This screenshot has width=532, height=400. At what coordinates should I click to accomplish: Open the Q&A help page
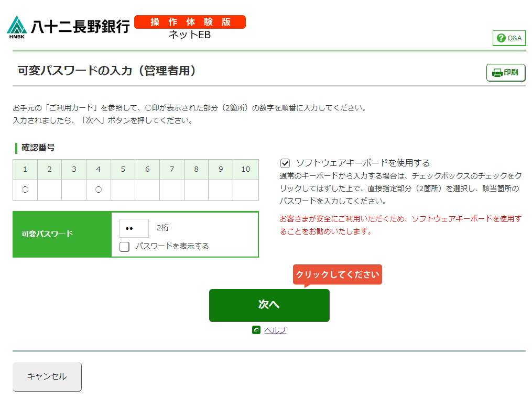[x=509, y=38]
